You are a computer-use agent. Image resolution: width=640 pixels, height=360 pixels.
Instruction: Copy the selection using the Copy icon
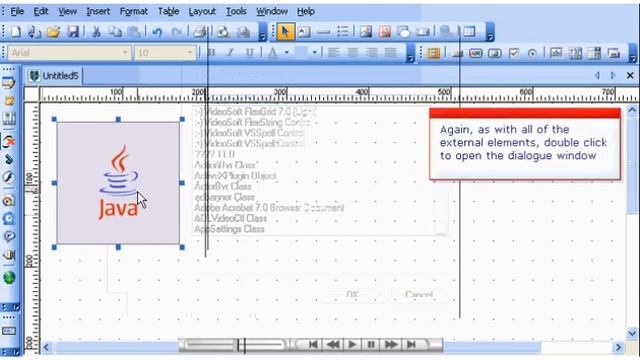(x=115, y=31)
